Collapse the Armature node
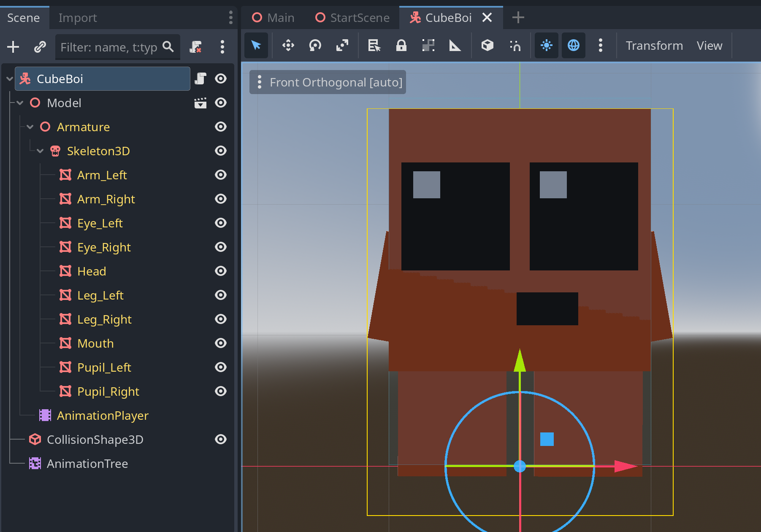This screenshot has width=761, height=532. pyautogui.click(x=30, y=127)
